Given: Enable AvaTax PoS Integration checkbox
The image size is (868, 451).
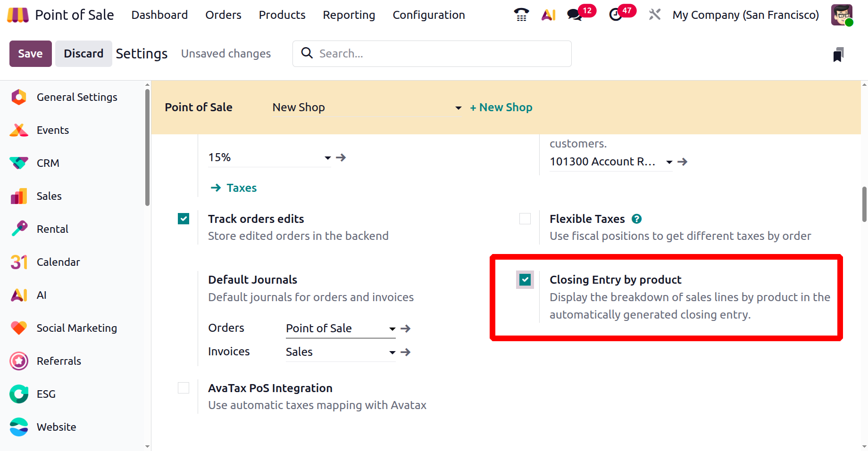Looking at the screenshot, I should coord(184,388).
